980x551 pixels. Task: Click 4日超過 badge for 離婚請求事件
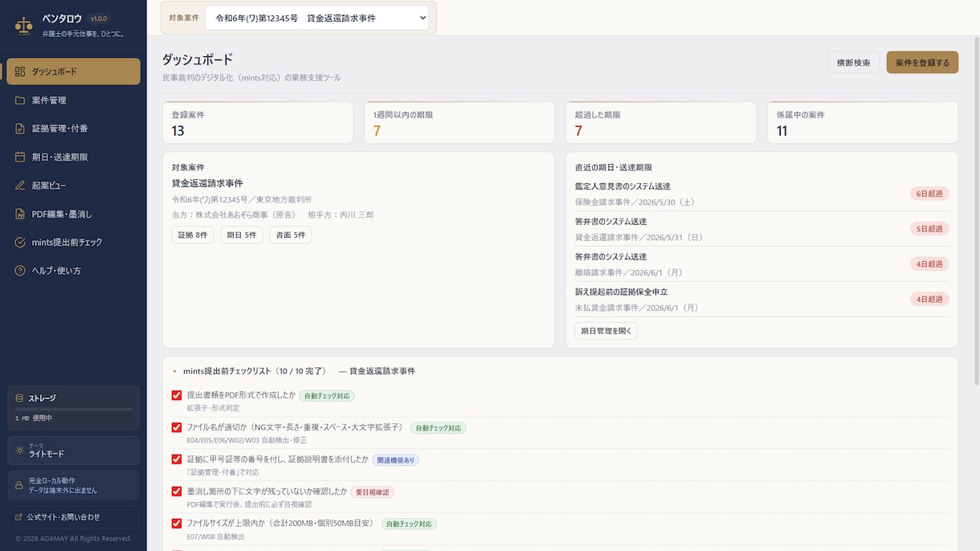(929, 263)
